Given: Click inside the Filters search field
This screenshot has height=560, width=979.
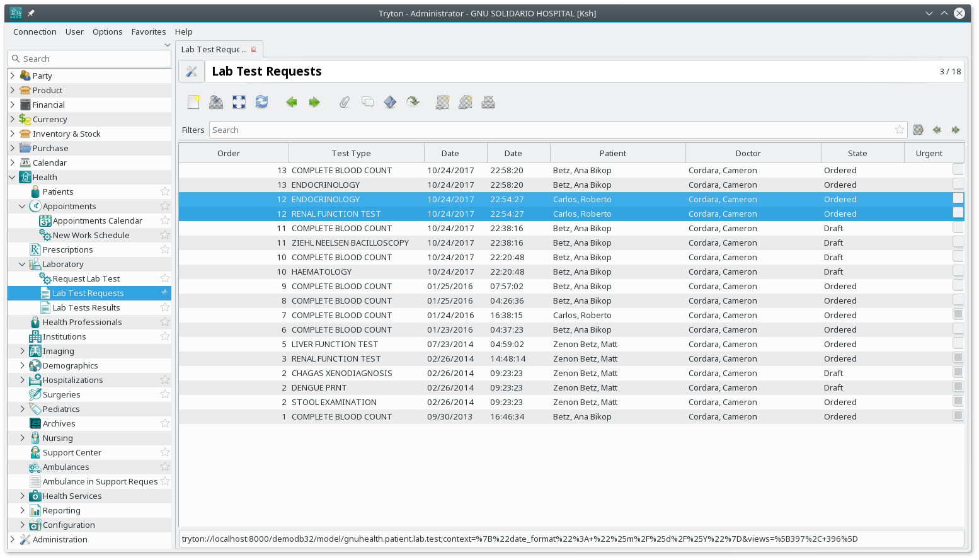Looking at the screenshot, I should point(441,130).
